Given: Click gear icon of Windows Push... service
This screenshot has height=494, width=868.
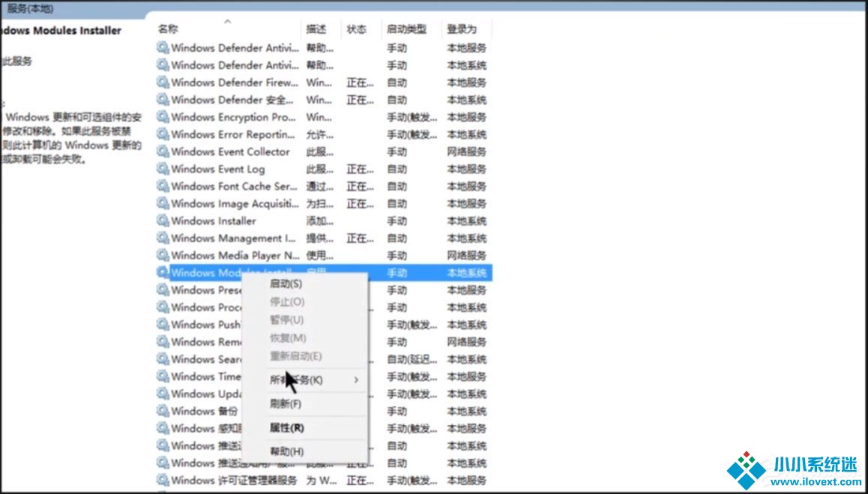Looking at the screenshot, I should [163, 325].
